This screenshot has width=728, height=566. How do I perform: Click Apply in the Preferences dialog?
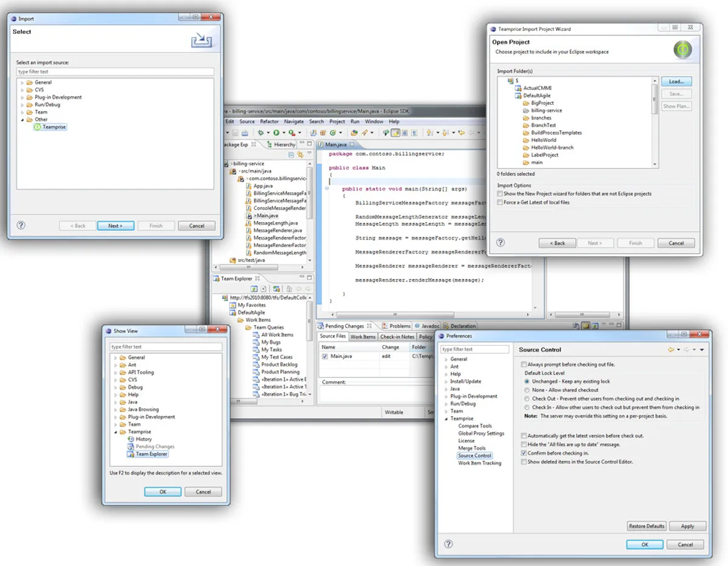click(687, 526)
